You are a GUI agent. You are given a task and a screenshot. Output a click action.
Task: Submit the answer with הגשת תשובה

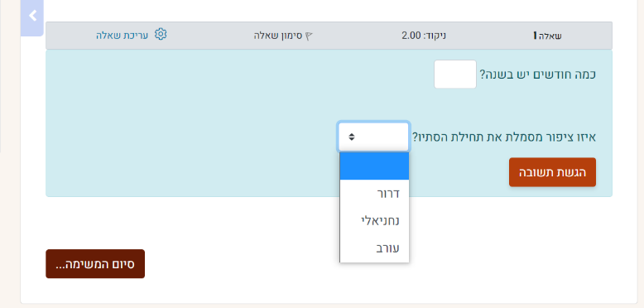point(552,172)
